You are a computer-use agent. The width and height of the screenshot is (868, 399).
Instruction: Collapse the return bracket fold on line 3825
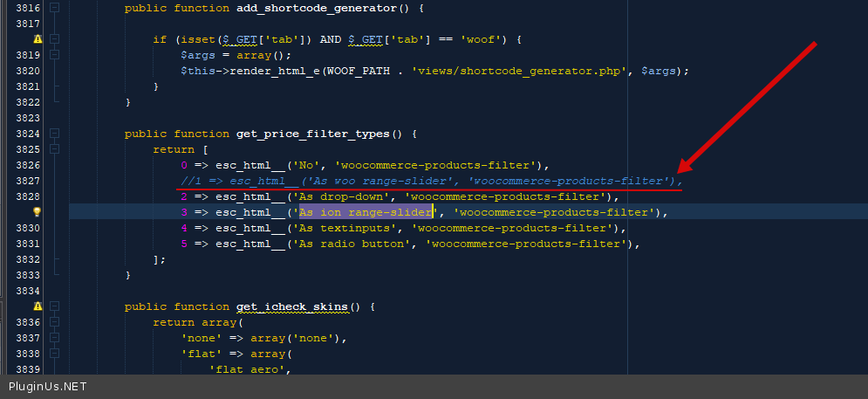(x=55, y=149)
